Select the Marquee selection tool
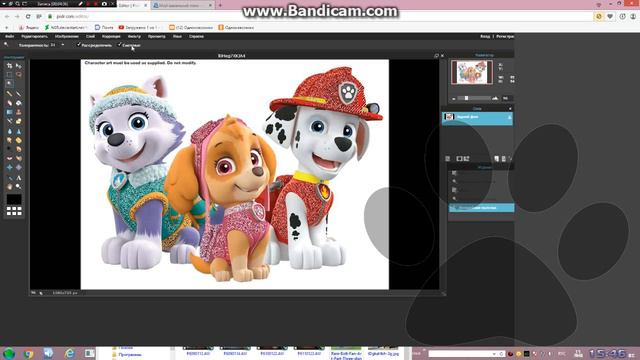This screenshot has height=360, width=640. click(9, 75)
